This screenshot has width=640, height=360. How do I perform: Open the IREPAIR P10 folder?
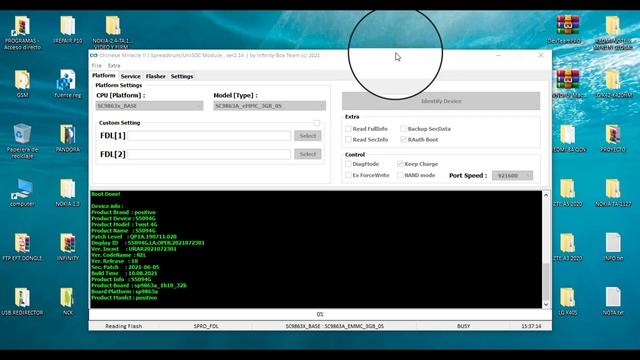pyautogui.click(x=68, y=30)
